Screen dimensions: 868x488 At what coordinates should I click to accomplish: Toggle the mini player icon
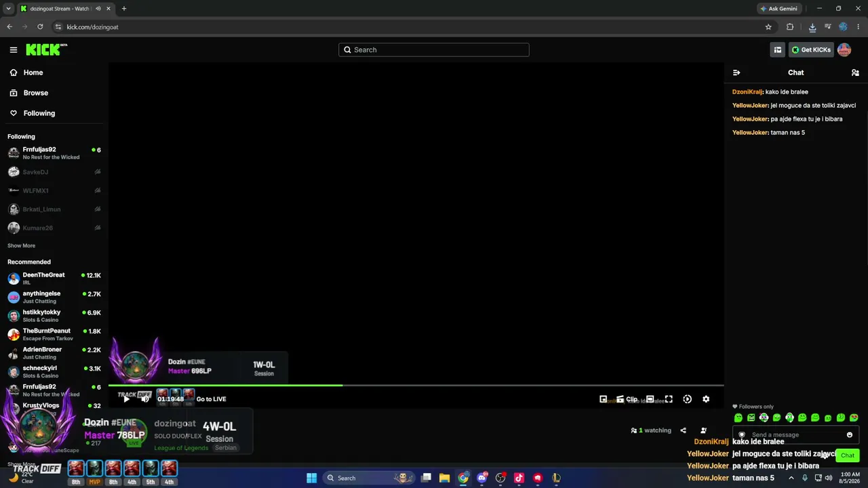click(604, 399)
